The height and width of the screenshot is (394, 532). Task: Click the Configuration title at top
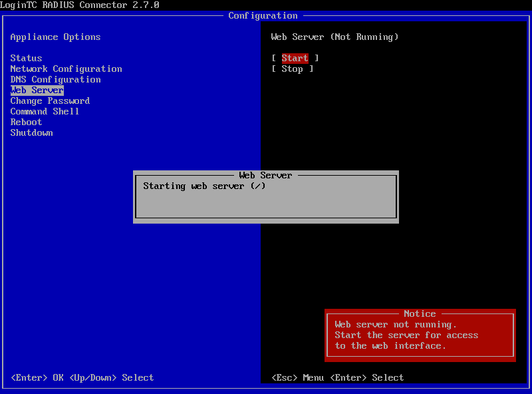click(x=263, y=15)
